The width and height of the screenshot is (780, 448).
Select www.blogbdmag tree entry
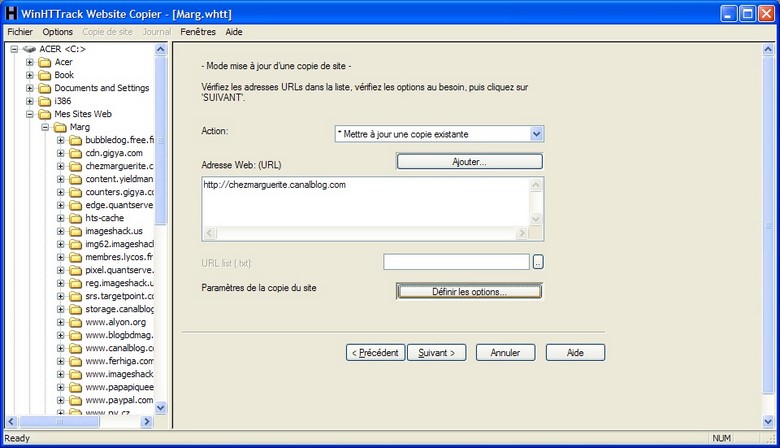[119, 335]
